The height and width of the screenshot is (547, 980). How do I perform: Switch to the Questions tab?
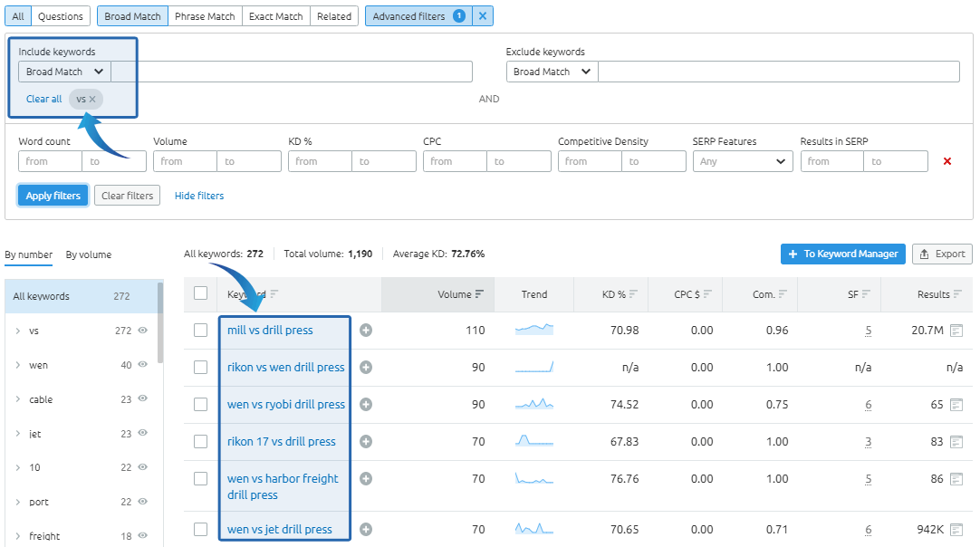tap(61, 16)
